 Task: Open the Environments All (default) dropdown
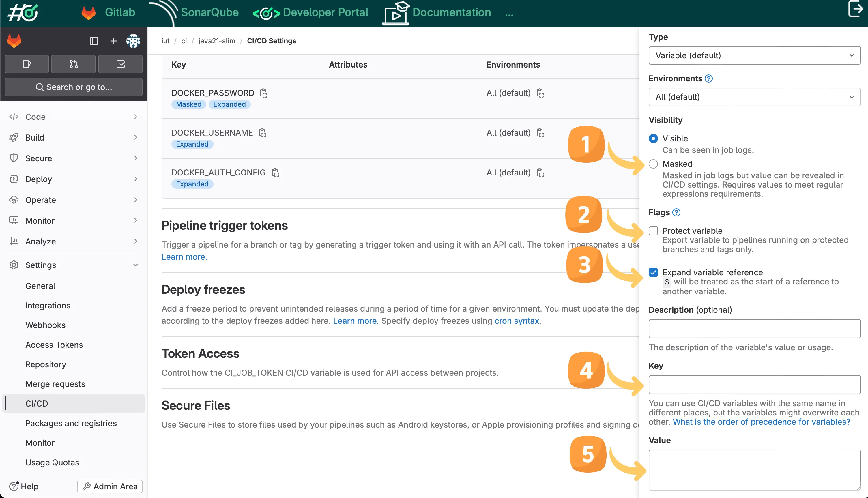tap(755, 97)
